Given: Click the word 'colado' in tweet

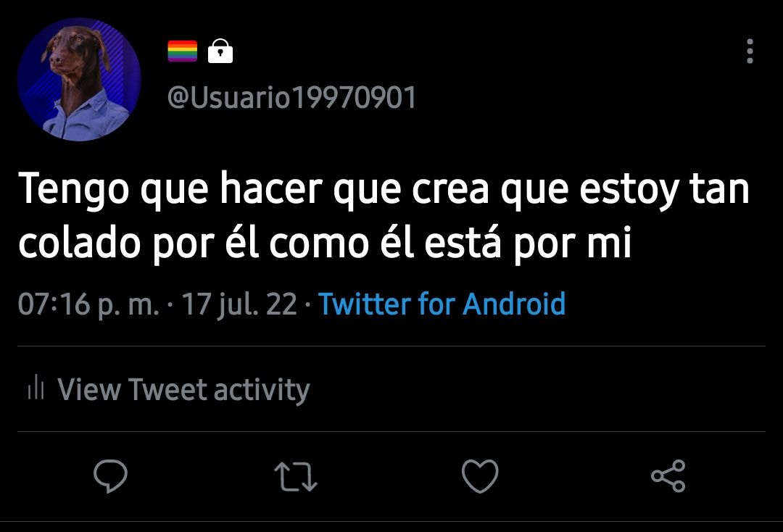Looking at the screenshot, I should tap(80, 242).
